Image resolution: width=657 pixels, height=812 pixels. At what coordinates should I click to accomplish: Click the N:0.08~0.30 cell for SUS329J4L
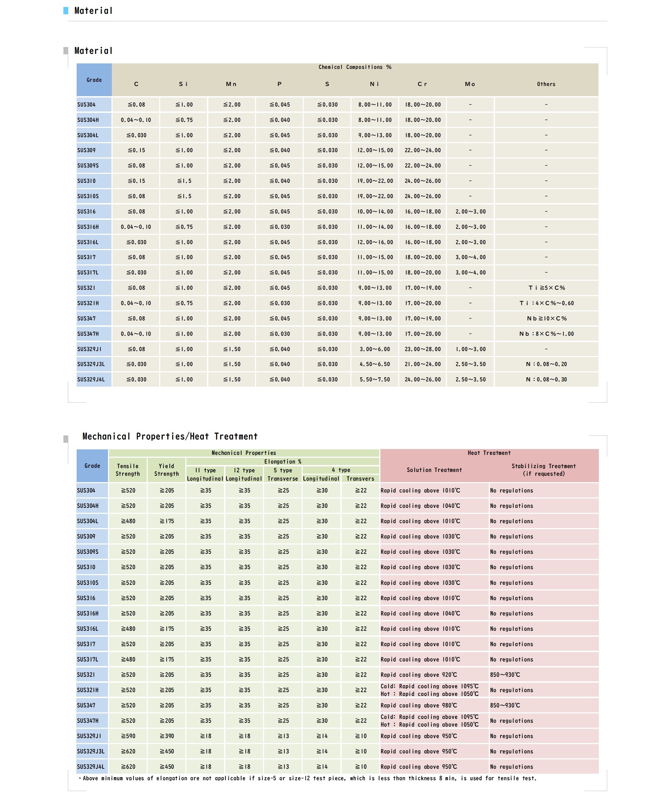tap(546, 379)
